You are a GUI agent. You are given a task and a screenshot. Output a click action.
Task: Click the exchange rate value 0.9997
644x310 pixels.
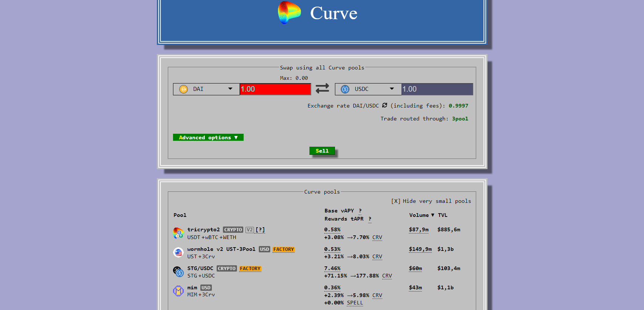point(458,106)
